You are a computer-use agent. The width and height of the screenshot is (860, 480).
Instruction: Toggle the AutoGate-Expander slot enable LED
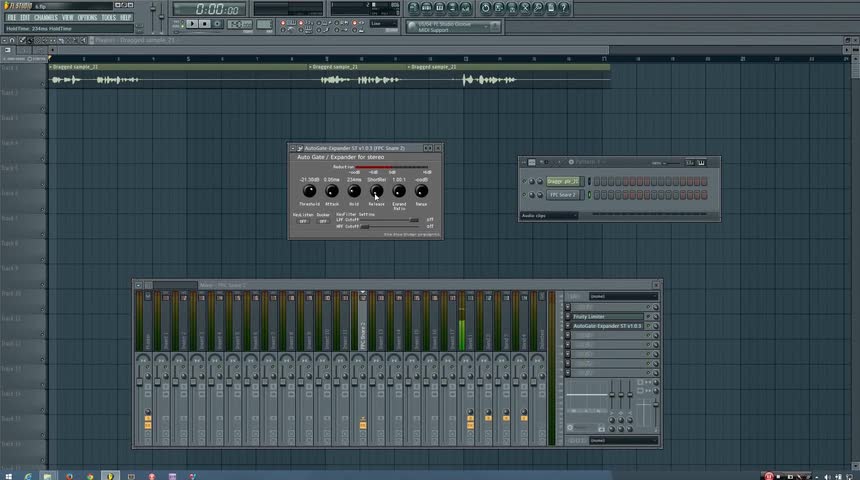648,326
